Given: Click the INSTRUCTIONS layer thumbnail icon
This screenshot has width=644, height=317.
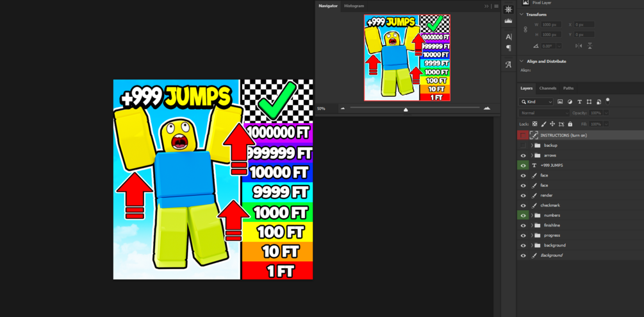Looking at the screenshot, I should pyautogui.click(x=534, y=135).
